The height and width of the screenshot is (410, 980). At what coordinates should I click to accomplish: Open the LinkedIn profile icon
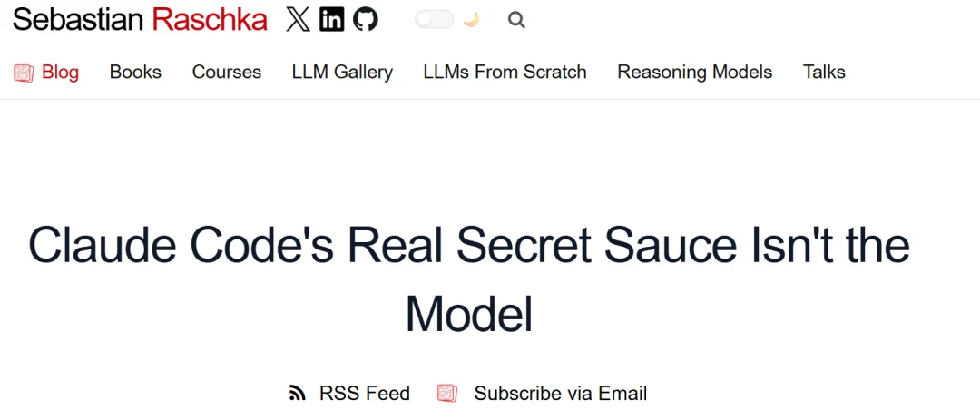coord(331,20)
